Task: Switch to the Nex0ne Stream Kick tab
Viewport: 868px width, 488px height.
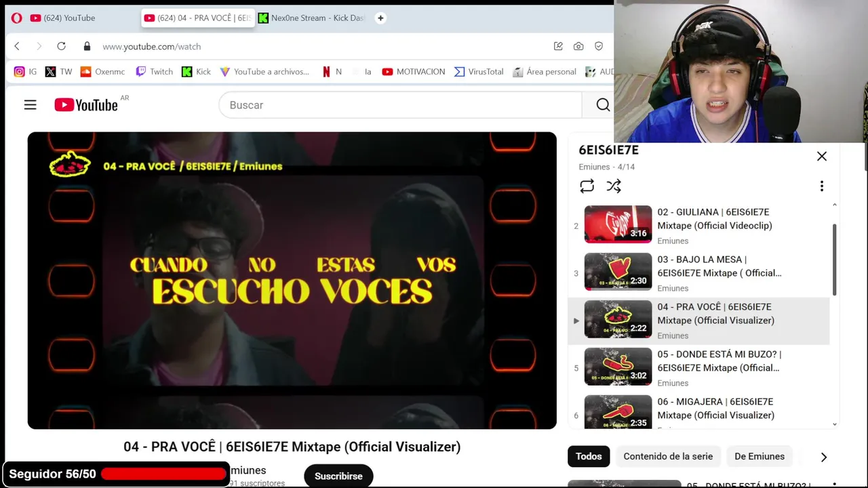Action: click(312, 18)
